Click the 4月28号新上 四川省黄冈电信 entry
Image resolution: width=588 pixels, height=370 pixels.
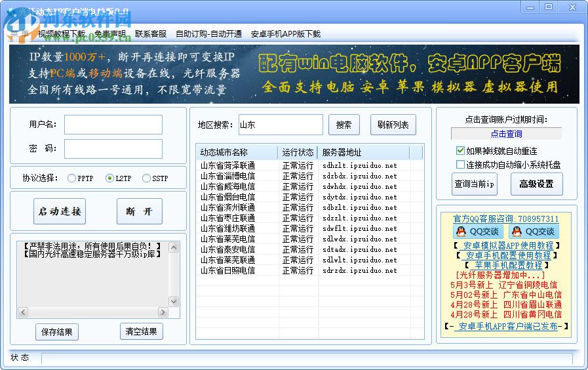pos(506,314)
